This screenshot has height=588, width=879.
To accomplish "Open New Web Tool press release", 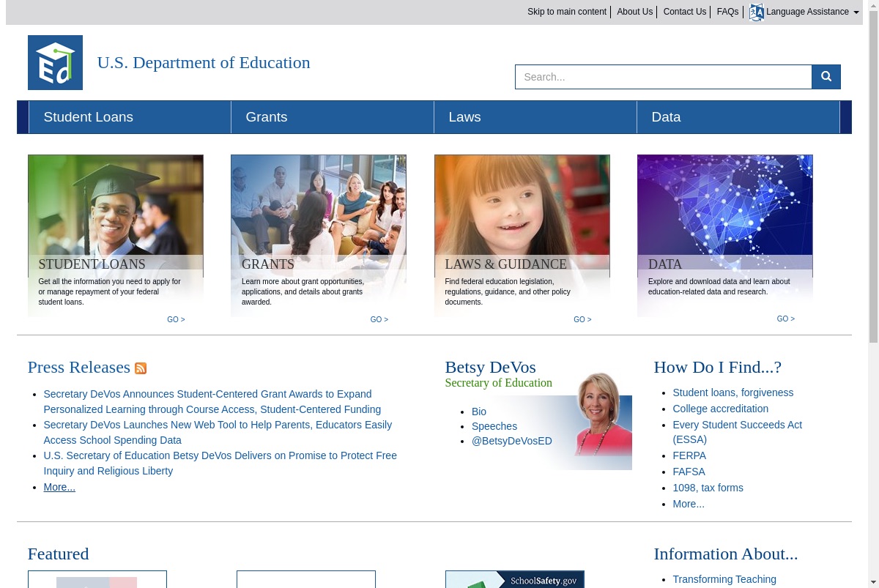I will (218, 432).
